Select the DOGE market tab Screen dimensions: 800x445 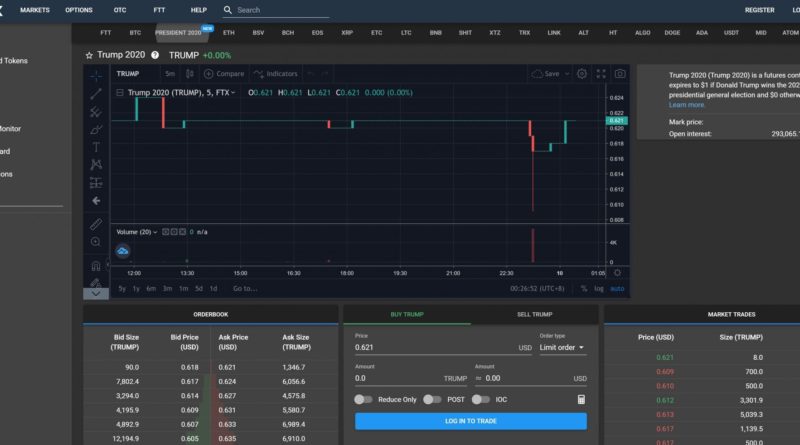pos(672,33)
